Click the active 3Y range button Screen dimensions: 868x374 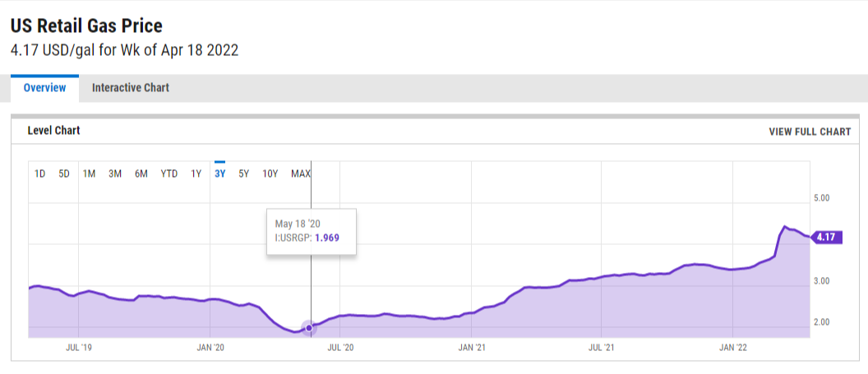pyautogui.click(x=219, y=173)
